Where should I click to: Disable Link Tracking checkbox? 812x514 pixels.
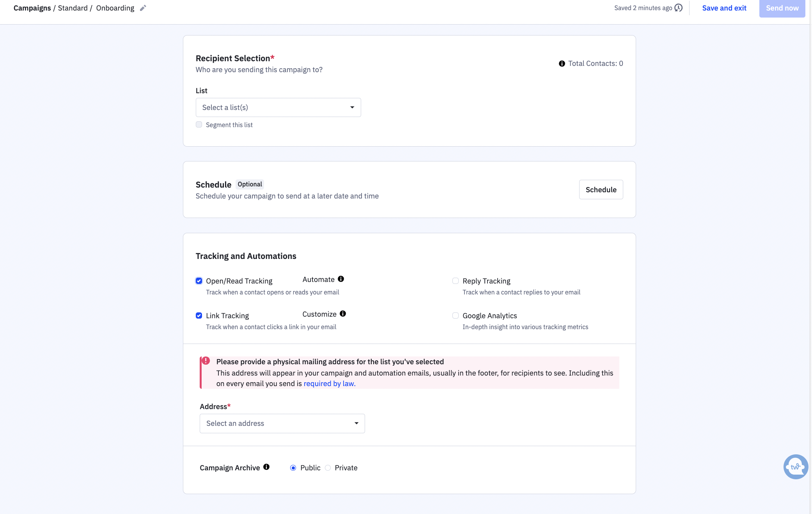(199, 316)
